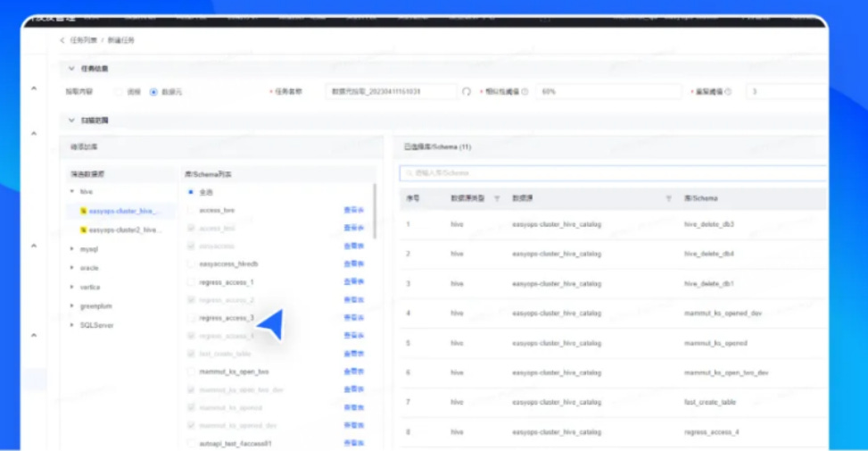Collapse the 扫描范围 section chevron

[x=71, y=121]
